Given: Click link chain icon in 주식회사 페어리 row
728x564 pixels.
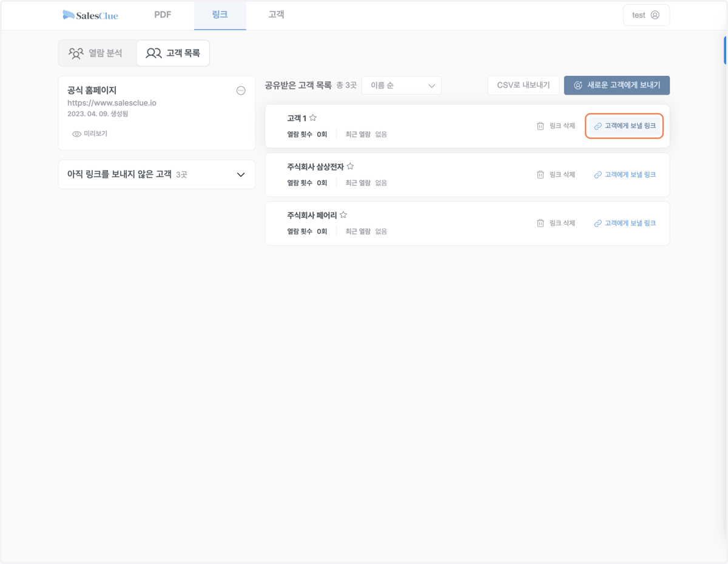Looking at the screenshot, I should (x=598, y=223).
